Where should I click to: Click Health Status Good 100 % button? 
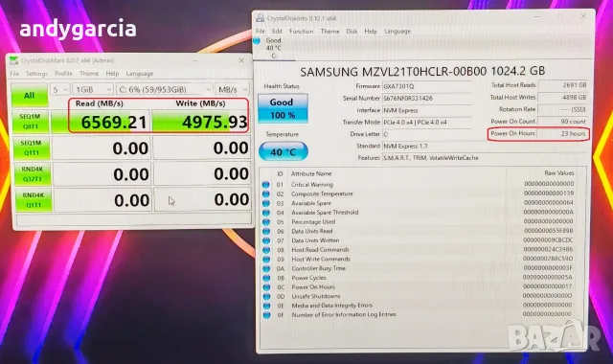(284, 108)
